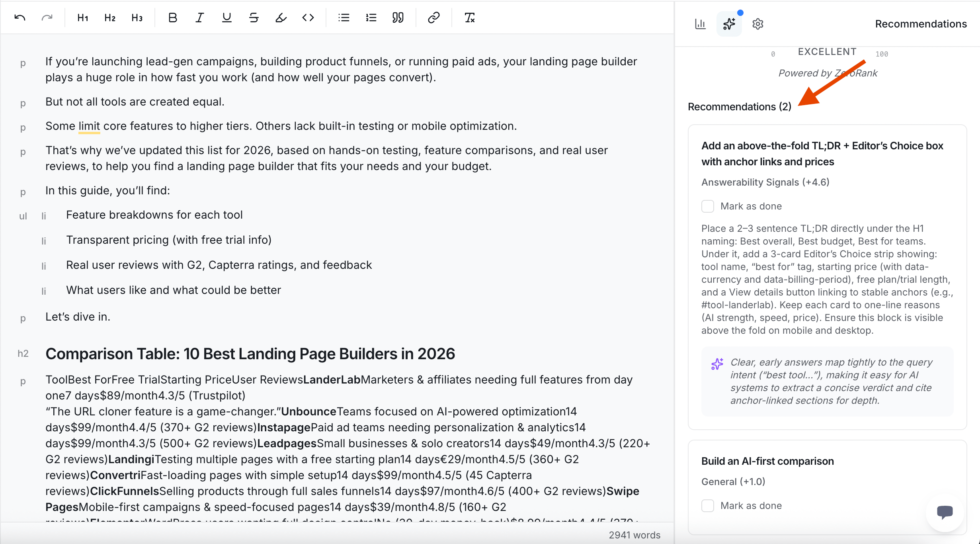Click the bold "LanderLab" tool name
The image size is (980, 544).
[332, 380]
